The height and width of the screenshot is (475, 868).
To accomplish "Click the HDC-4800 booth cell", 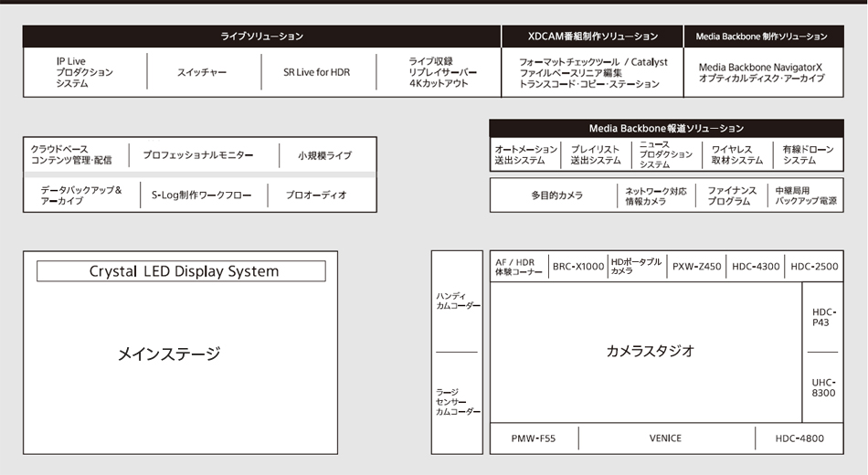I will pos(799,438).
